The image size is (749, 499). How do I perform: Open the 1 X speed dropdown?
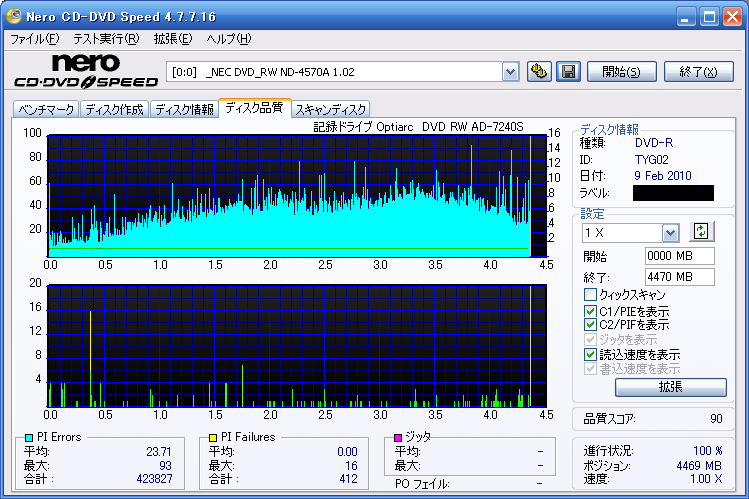click(x=670, y=233)
